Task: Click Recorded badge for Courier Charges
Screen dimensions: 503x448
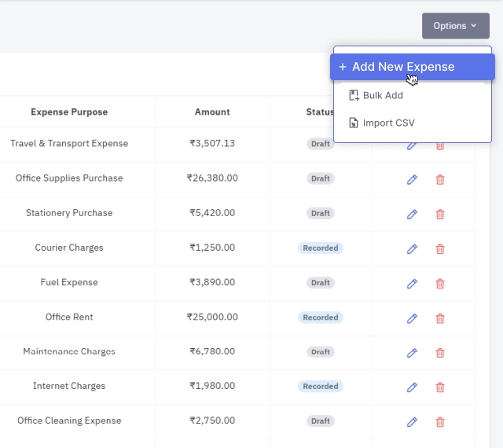Action: coord(321,248)
